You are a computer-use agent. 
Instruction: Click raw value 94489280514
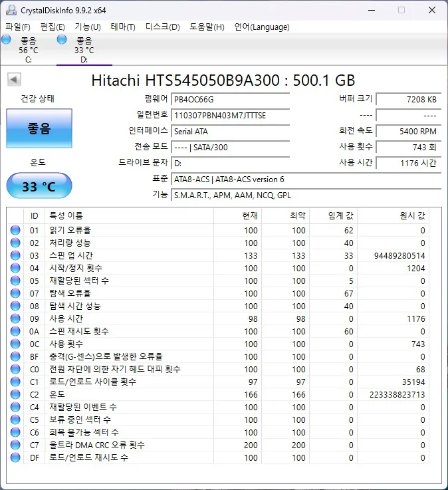pos(399,255)
